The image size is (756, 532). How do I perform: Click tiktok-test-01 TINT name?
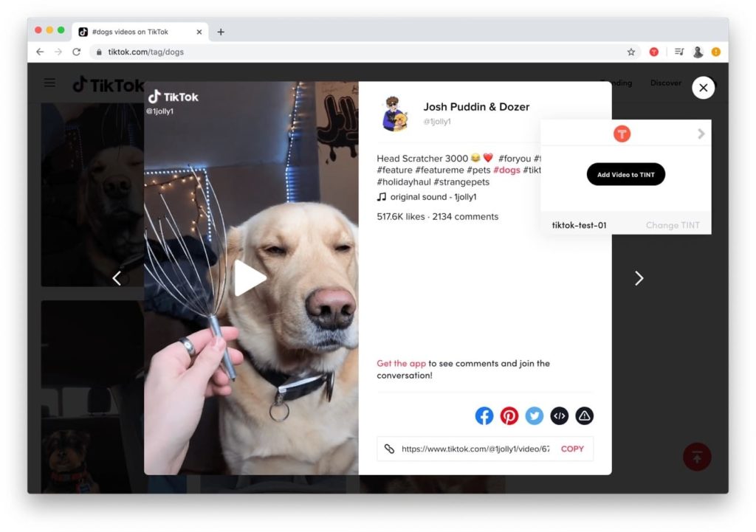pos(579,225)
